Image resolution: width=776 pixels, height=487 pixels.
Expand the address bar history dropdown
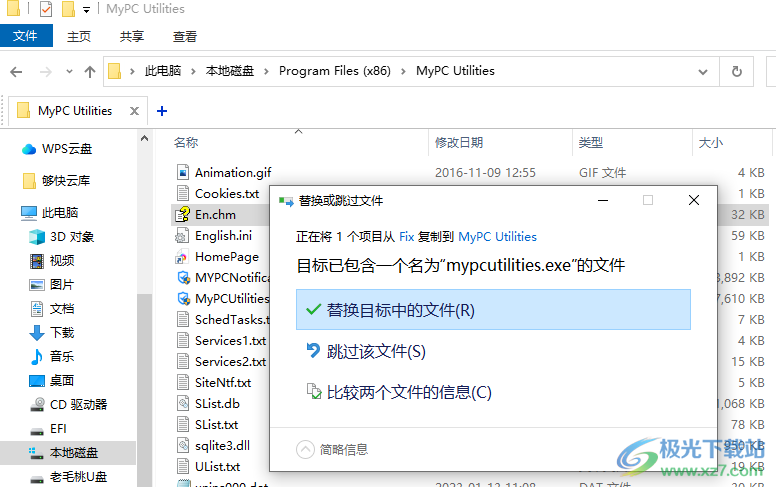coord(702,72)
